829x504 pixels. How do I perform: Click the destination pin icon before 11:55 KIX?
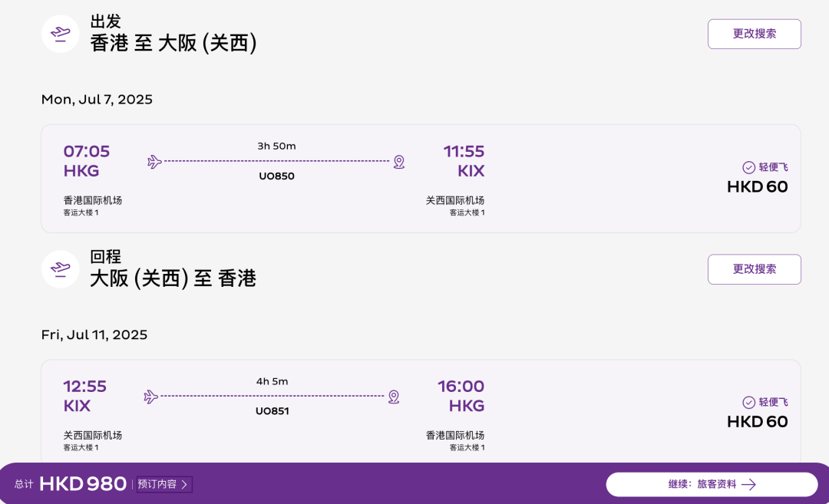[x=399, y=162]
